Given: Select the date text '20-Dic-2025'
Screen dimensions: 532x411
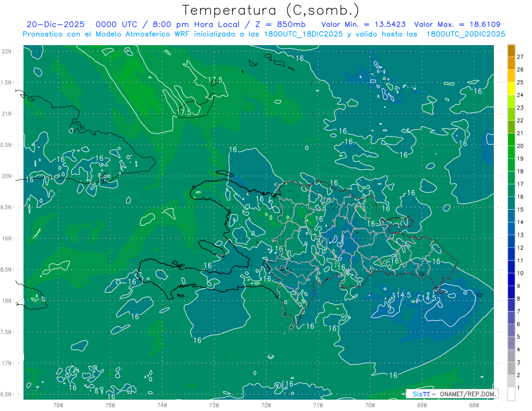Looking at the screenshot, I should 55,24.
